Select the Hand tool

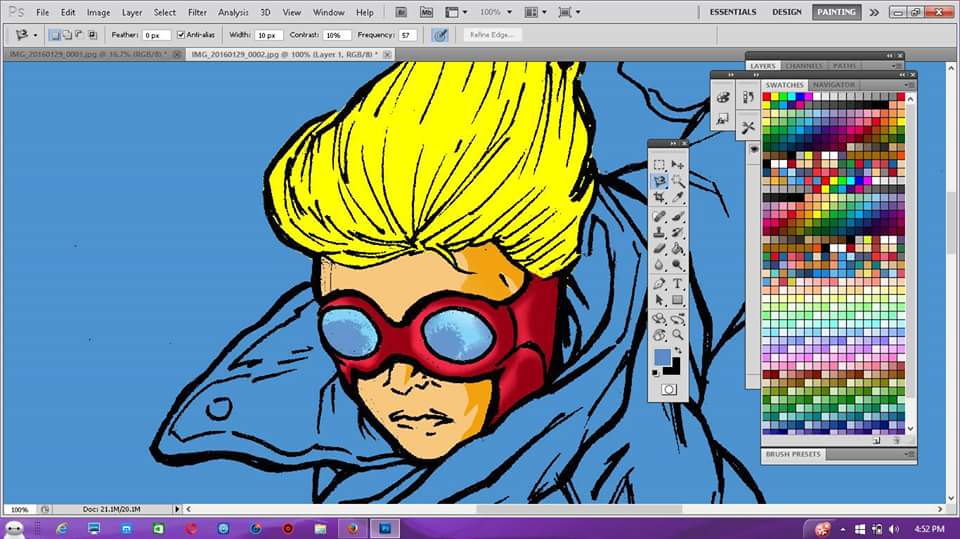tap(659, 335)
